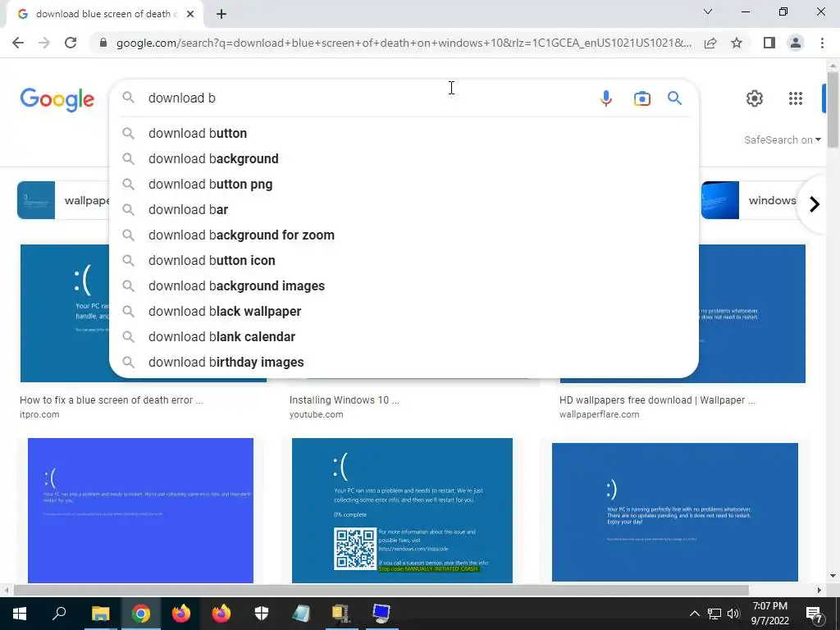Select suggestion 'download background'
The image size is (840, 630).
click(x=404, y=158)
